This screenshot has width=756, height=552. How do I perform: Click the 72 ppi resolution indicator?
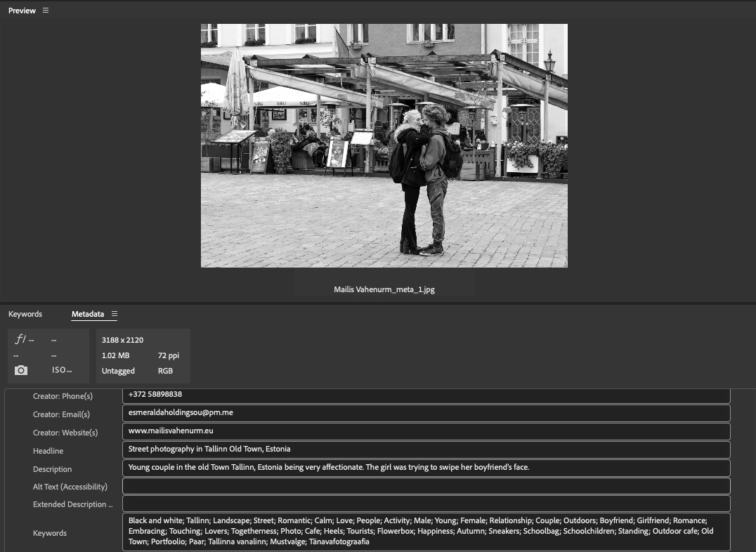pyautogui.click(x=169, y=355)
